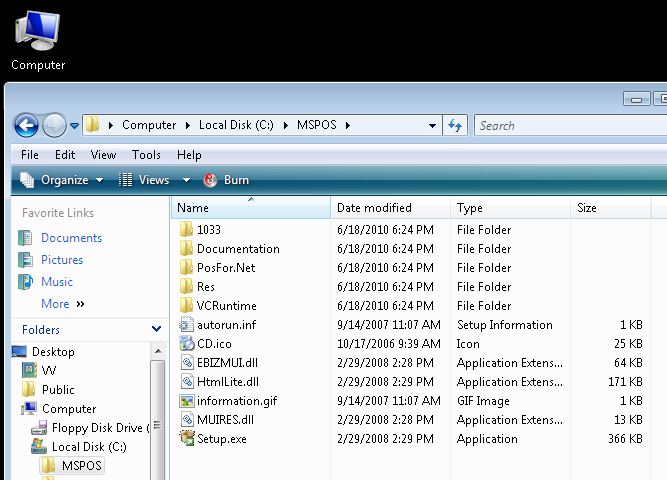Select Local Disk (C:) in folder tree
Viewport: 667px width, 480px height.
(89, 447)
